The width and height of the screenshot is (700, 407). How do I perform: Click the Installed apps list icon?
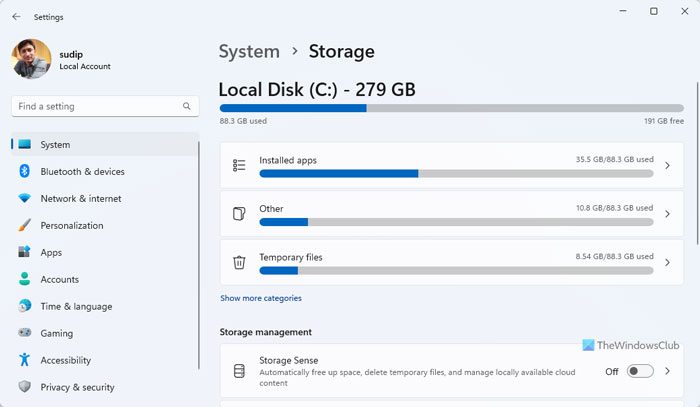[x=239, y=165]
